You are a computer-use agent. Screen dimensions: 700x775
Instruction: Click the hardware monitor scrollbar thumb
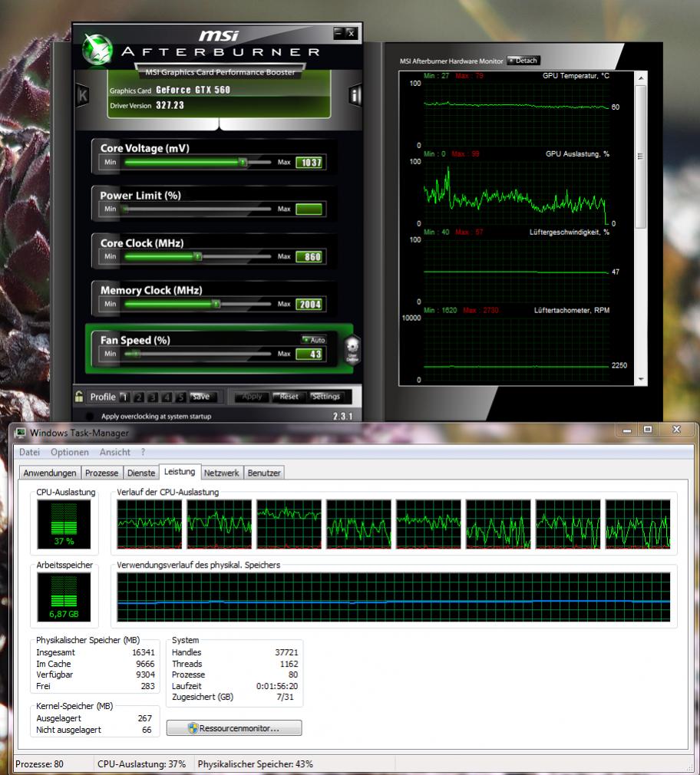[x=641, y=157]
